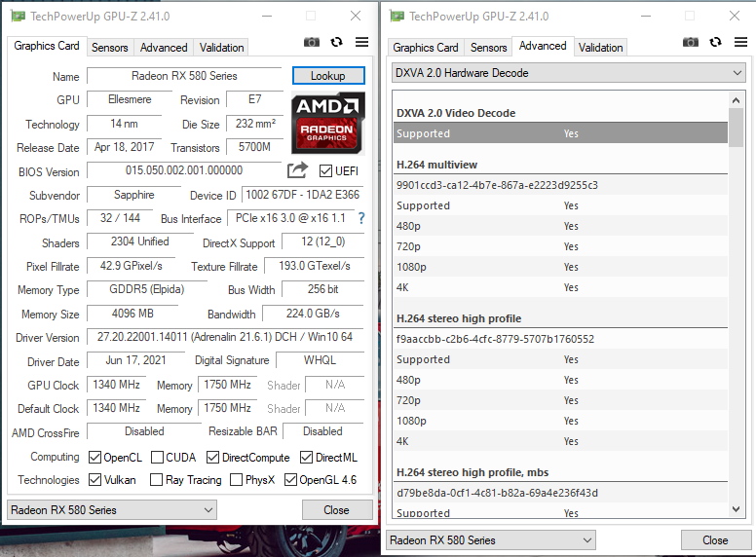
Task: Switch to Advanced tab in left window
Action: point(164,48)
